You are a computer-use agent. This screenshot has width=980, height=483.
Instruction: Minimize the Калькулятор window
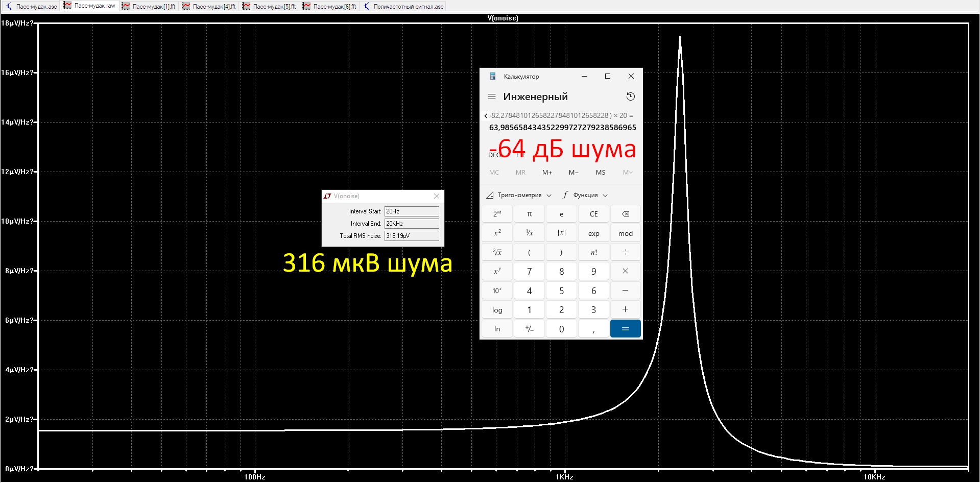[584, 76]
